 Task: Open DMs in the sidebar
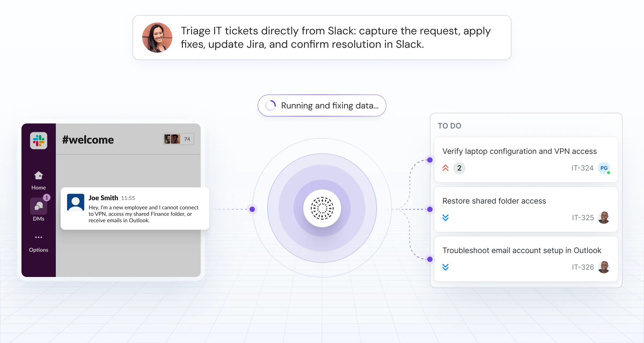[39, 206]
